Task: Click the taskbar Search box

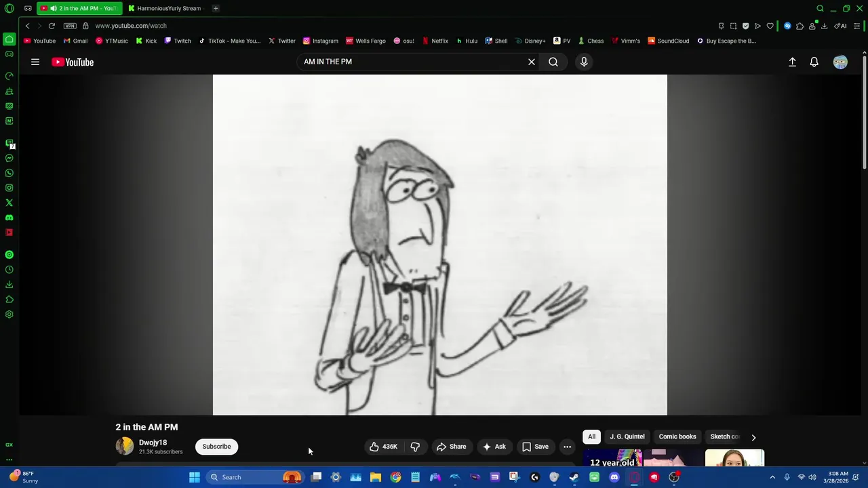Action: pyautogui.click(x=254, y=477)
